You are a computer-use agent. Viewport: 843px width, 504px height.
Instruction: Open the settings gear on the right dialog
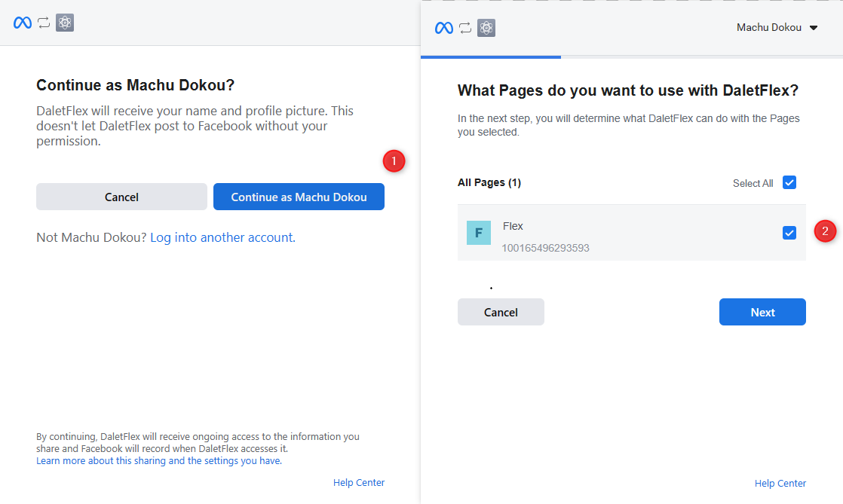point(486,28)
